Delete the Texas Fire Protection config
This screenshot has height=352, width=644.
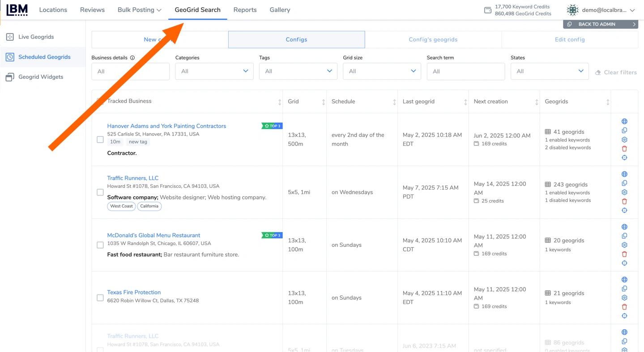(624, 307)
